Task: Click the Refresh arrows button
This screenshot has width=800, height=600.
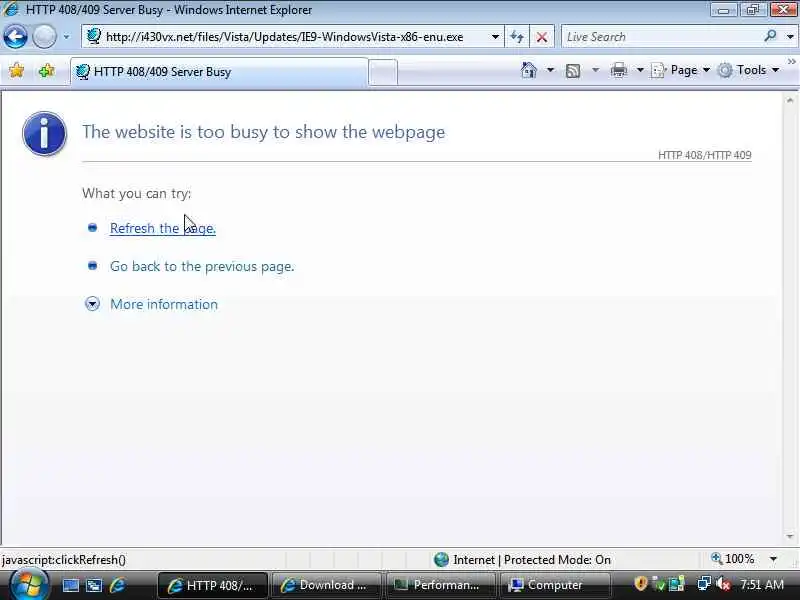Action: pyautogui.click(x=517, y=37)
